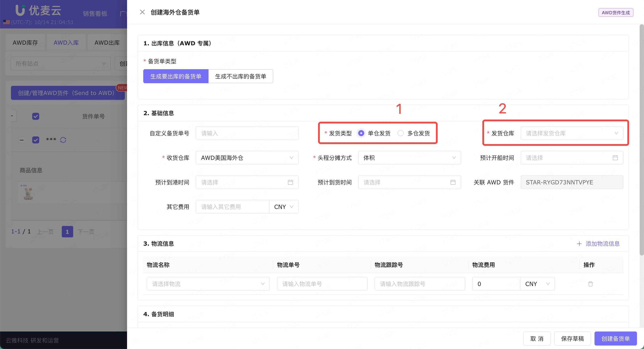Click the plus icon for 添加物流信息
Viewport: 644px width, 349px height.
pyautogui.click(x=579, y=243)
